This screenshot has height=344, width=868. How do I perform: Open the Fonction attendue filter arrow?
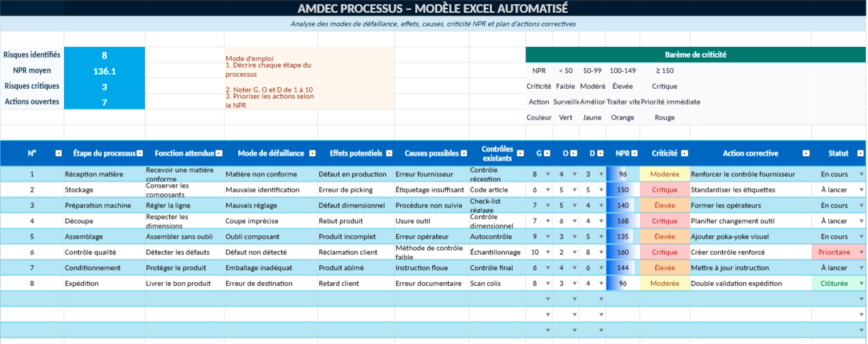219,154
